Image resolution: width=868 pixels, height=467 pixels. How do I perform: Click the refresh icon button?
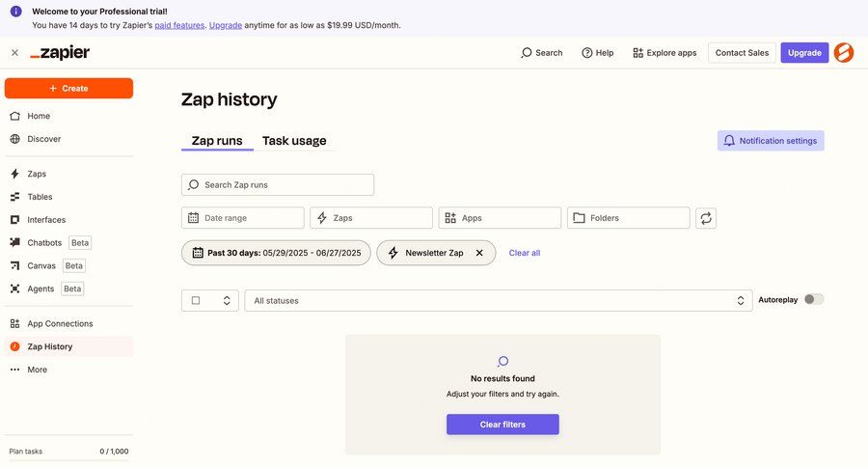pos(706,218)
